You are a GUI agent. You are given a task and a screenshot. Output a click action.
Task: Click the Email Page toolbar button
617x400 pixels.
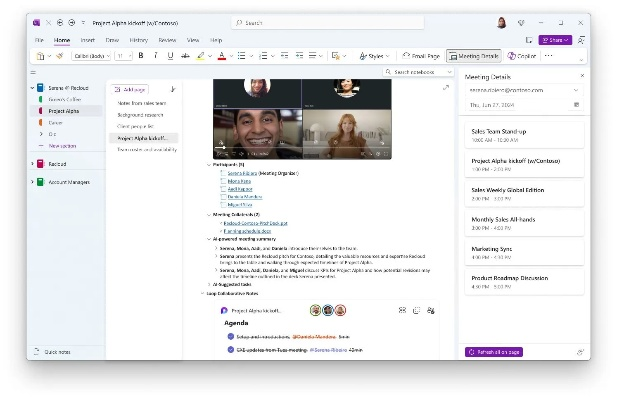coord(421,56)
